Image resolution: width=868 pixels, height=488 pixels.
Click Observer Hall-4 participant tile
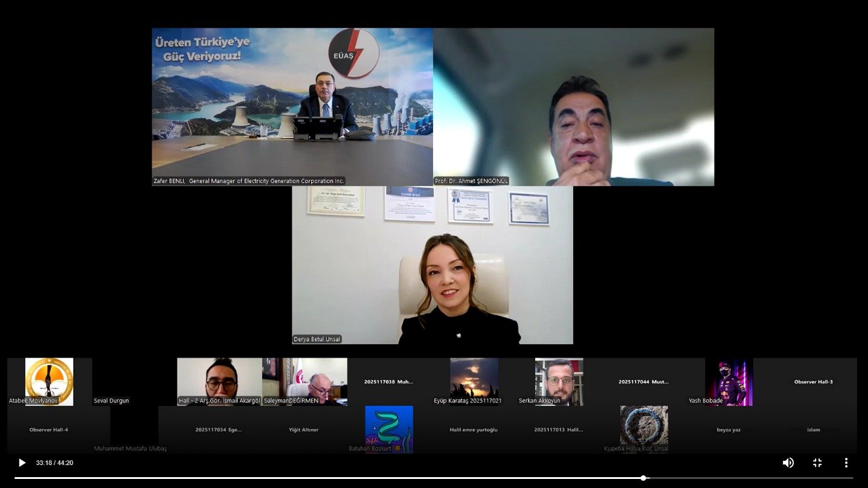pyautogui.click(x=50, y=429)
